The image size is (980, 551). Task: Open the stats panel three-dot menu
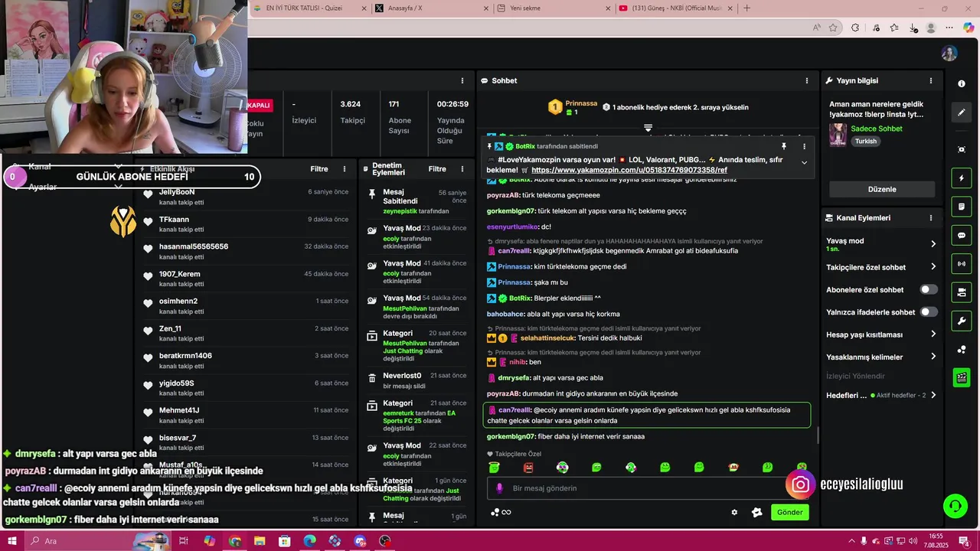coord(462,80)
